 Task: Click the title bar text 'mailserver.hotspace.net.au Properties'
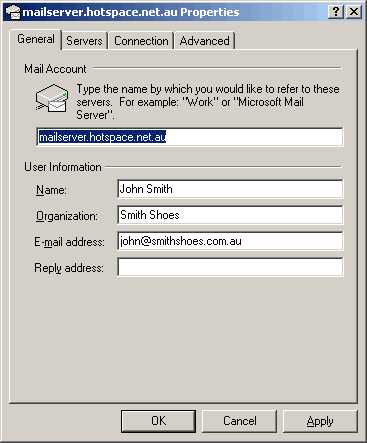tap(131, 12)
